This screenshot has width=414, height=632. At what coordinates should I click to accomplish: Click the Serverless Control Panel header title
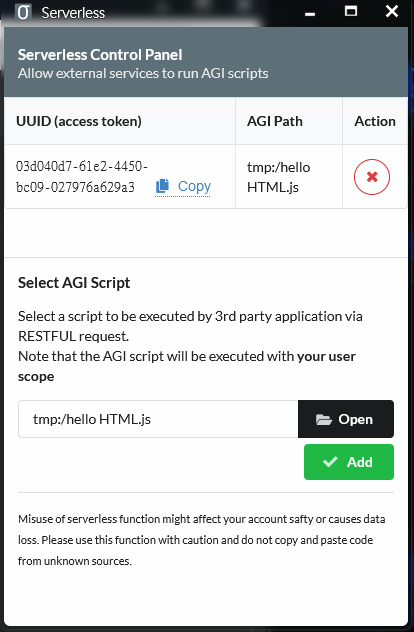tap(100, 54)
